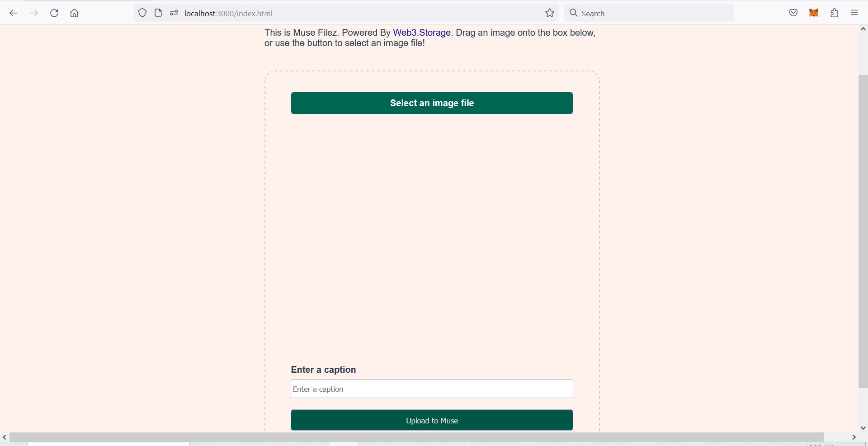The width and height of the screenshot is (868, 446).
Task: View site information page icon
Action: tap(158, 13)
